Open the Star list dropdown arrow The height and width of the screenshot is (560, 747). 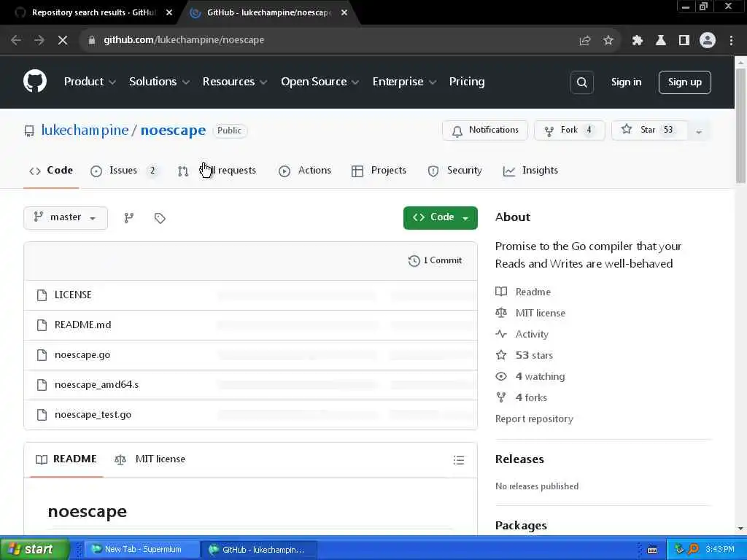point(699,131)
